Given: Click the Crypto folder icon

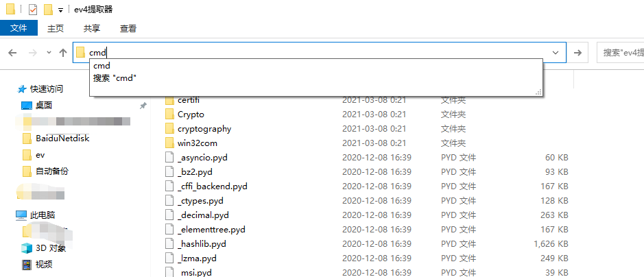Looking at the screenshot, I should tap(169, 114).
